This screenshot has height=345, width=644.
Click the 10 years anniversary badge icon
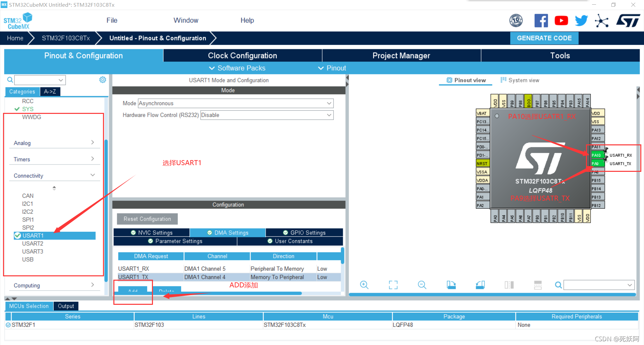(x=516, y=21)
